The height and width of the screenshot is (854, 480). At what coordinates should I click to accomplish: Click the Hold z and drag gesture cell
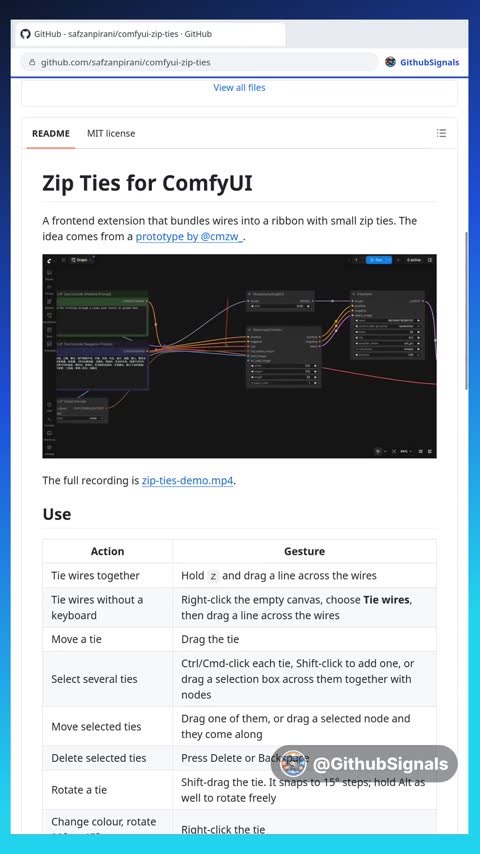point(304,576)
